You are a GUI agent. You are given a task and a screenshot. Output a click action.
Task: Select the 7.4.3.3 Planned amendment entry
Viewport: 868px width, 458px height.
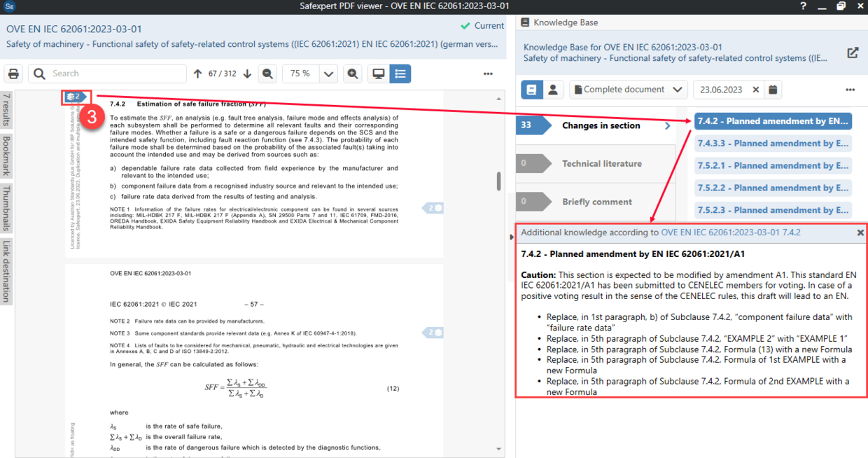(773, 143)
